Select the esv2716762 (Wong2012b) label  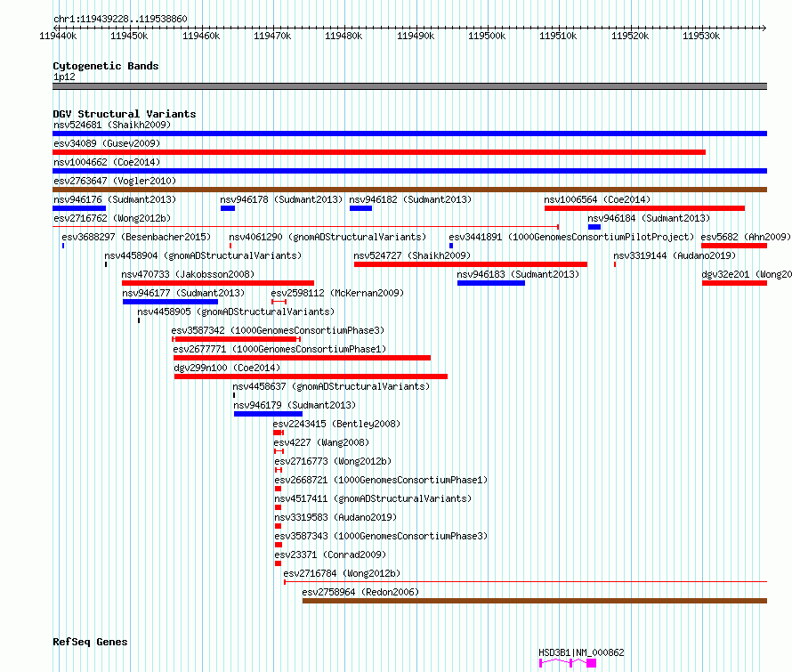coord(112,218)
